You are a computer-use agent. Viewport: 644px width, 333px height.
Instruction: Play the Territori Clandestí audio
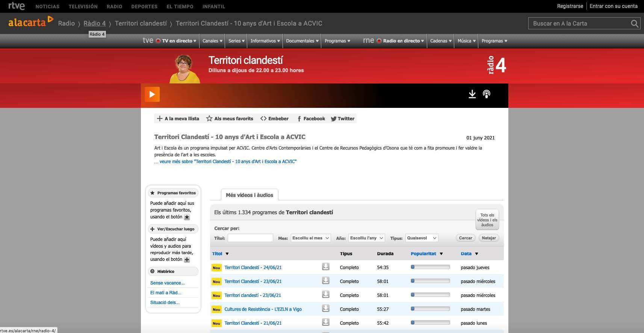point(152,94)
